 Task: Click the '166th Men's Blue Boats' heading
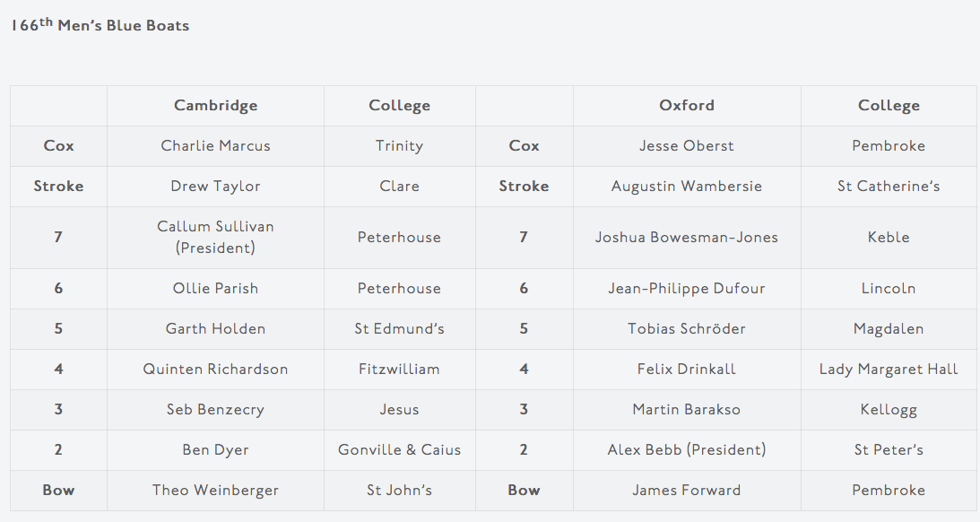click(100, 25)
